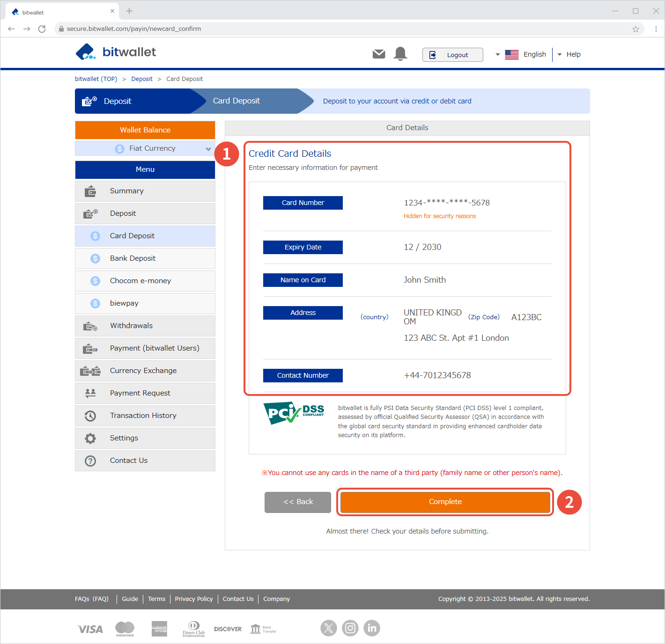Click the << Back button
Viewport: 665px width, 644px height.
pyautogui.click(x=298, y=502)
